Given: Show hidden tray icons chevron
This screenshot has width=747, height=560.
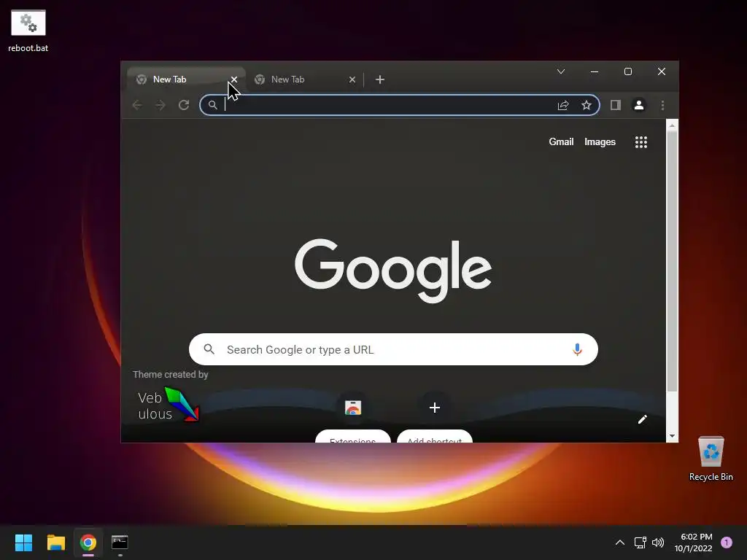Looking at the screenshot, I should click(620, 542).
